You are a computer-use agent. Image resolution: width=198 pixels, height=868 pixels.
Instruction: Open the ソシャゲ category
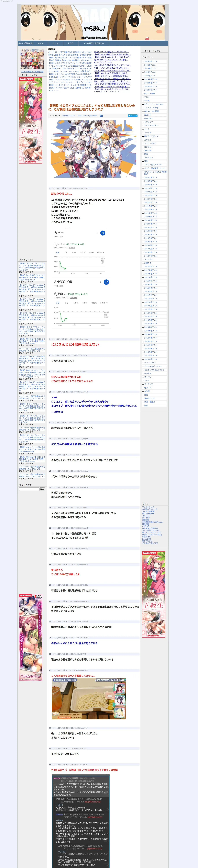click(148, 133)
